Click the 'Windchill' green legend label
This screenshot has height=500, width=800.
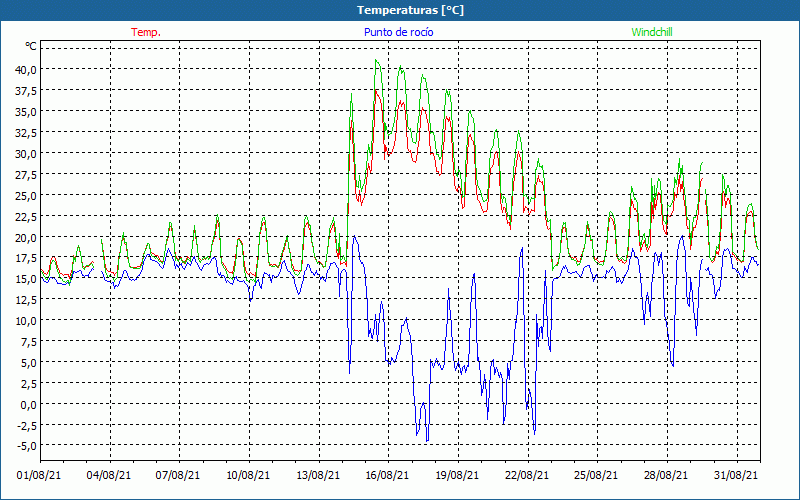pos(652,32)
